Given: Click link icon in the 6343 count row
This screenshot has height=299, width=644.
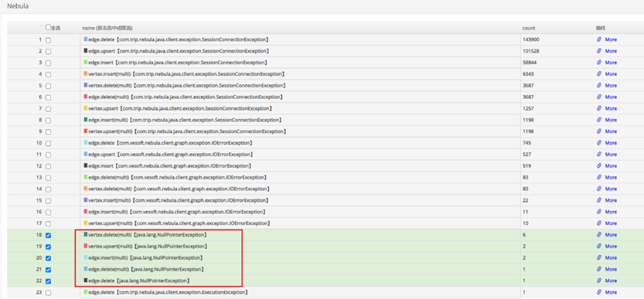Looking at the screenshot, I should [599, 74].
